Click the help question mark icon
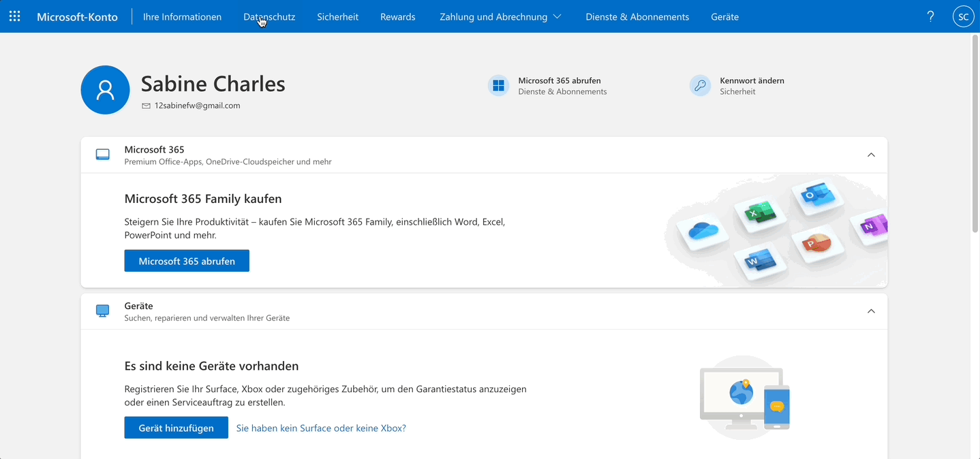The height and width of the screenshot is (459, 980). [930, 16]
